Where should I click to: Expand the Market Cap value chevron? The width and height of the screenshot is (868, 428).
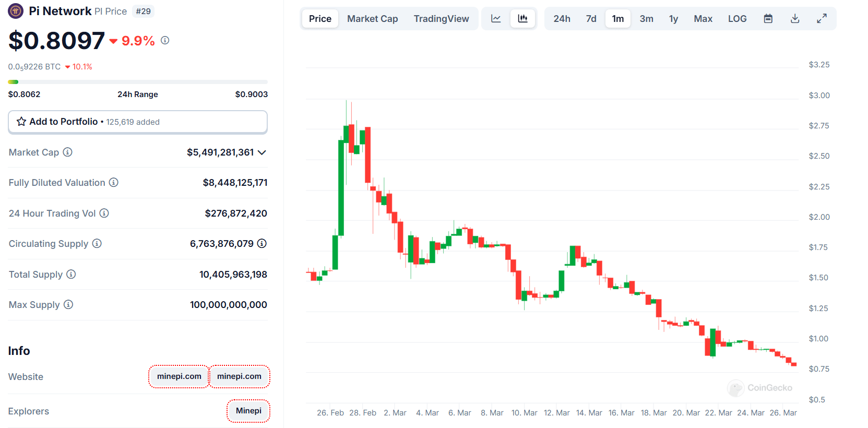coord(262,152)
